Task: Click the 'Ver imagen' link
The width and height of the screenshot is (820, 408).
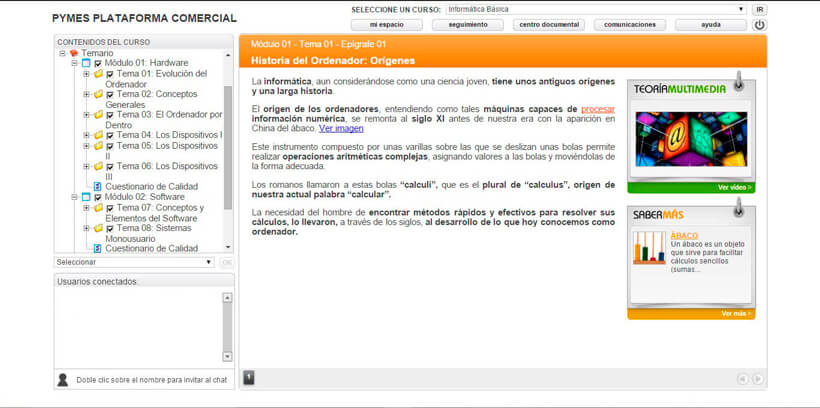Action: point(341,128)
